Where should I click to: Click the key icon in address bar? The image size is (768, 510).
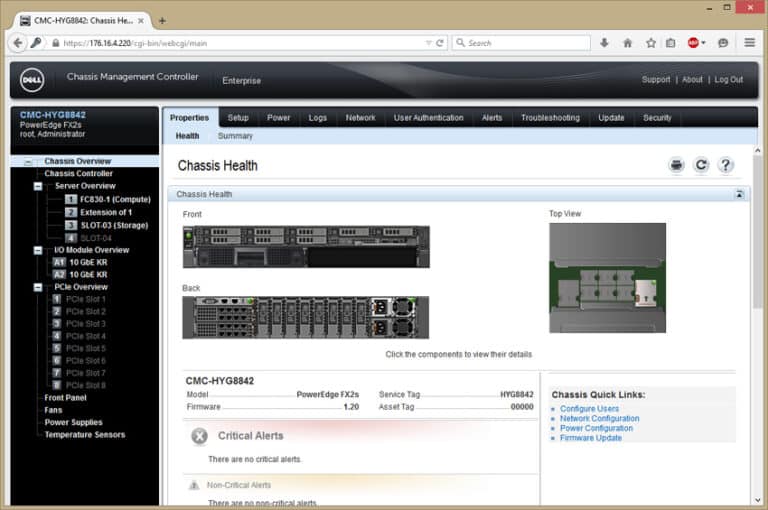tap(36, 43)
